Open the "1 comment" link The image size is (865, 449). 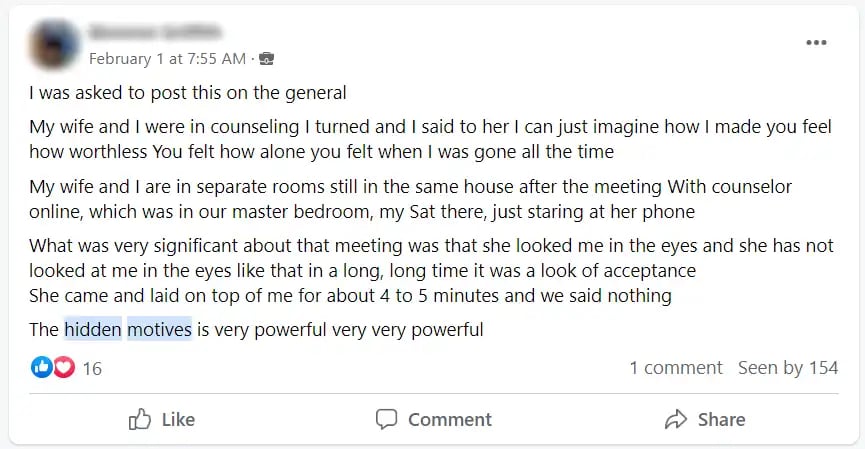pyautogui.click(x=675, y=368)
